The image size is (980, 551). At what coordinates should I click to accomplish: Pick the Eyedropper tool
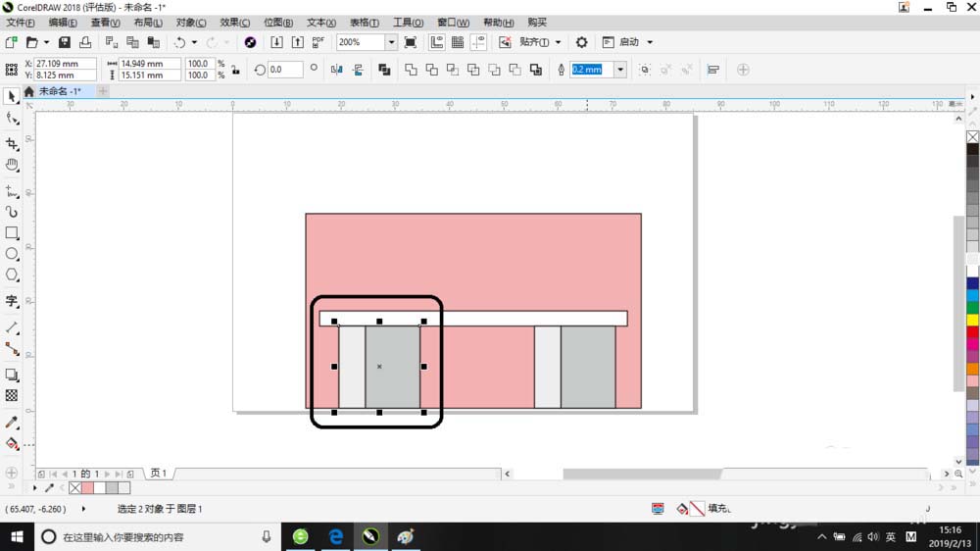tap(12, 422)
